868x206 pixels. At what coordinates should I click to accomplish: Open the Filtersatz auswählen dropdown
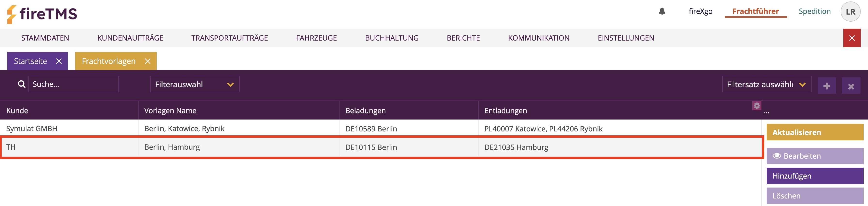[x=767, y=84]
